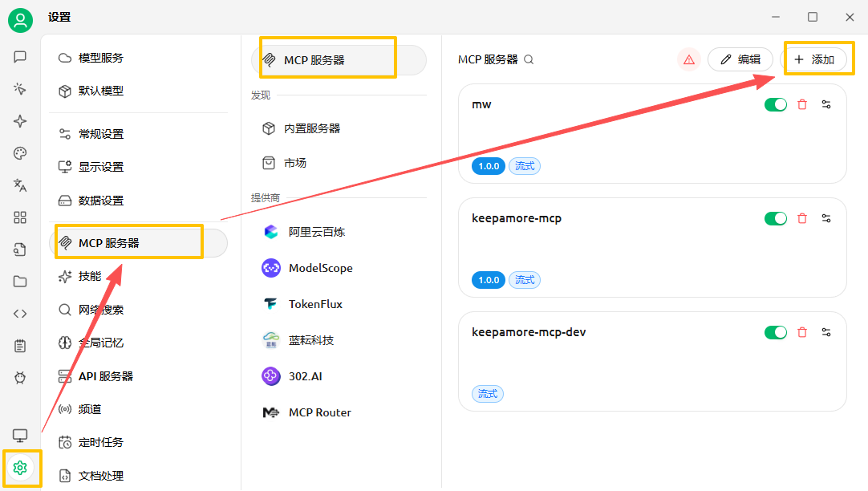This screenshot has width=868, height=491.
Task: Toggle the mw server switch
Action: pyautogui.click(x=776, y=104)
